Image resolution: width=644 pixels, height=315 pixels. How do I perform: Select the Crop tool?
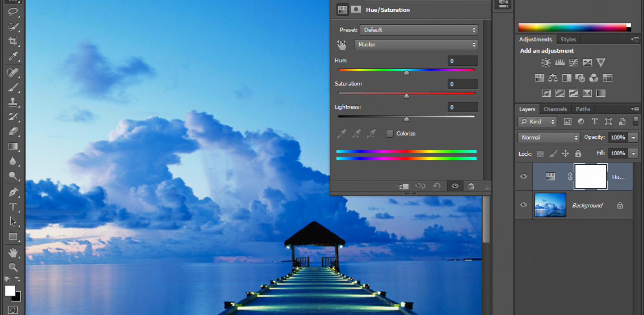[x=13, y=41]
